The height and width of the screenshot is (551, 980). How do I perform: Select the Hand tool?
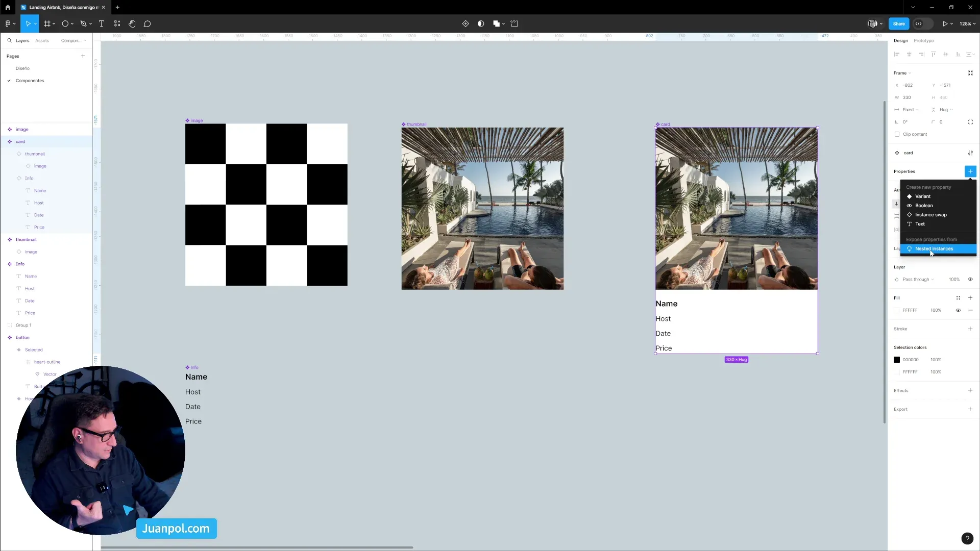click(132, 23)
